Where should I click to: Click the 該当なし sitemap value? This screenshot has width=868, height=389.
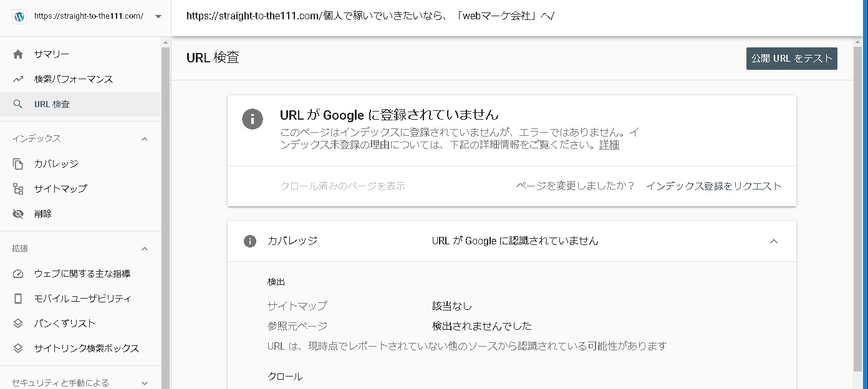pos(452,306)
